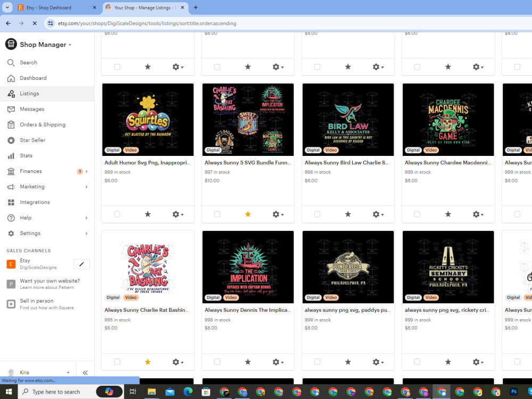Star the Dennis The Implication listing
Viewport: 532px width, 399px height.
pyautogui.click(x=248, y=362)
